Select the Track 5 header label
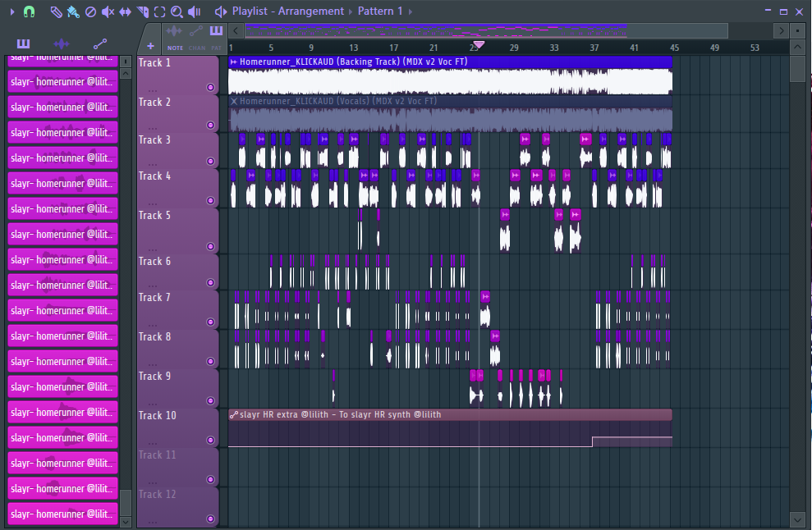 pyautogui.click(x=154, y=215)
